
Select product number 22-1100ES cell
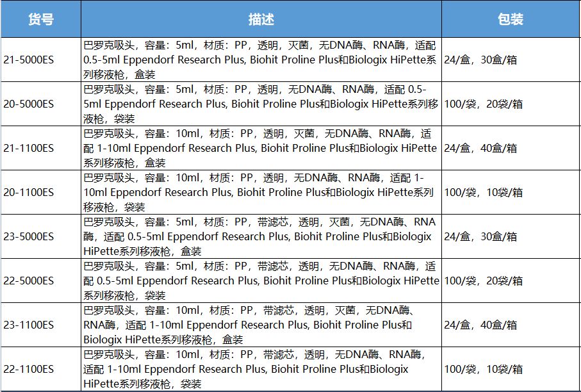click(x=41, y=369)
